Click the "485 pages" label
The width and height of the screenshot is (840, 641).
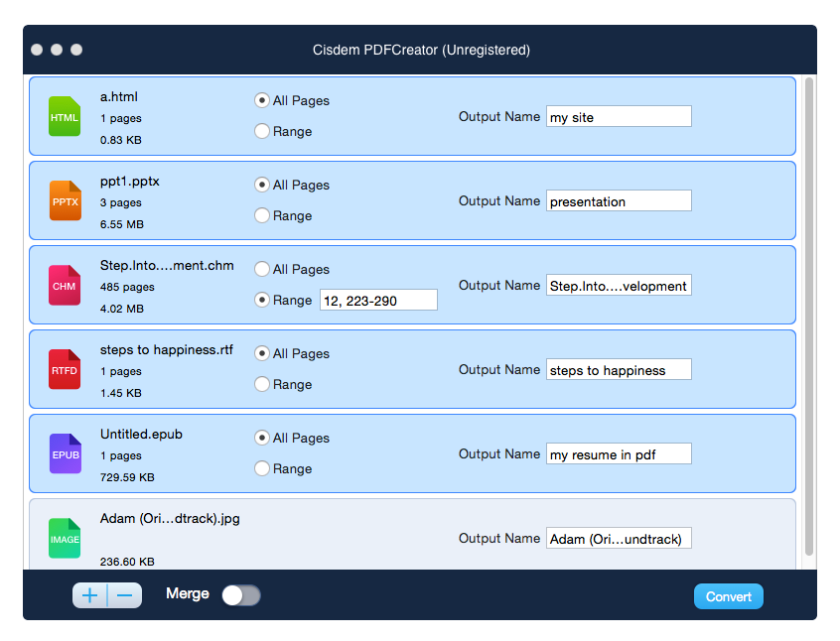(127, 287)
